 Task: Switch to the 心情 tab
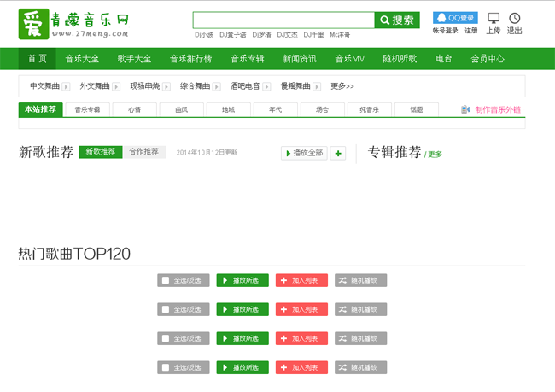(x=135, y=110)
